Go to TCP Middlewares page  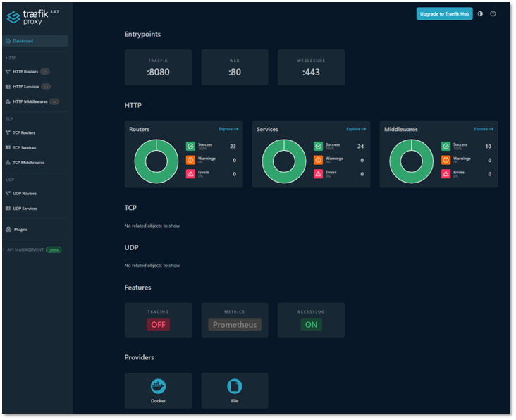click(x=25, y=163)
